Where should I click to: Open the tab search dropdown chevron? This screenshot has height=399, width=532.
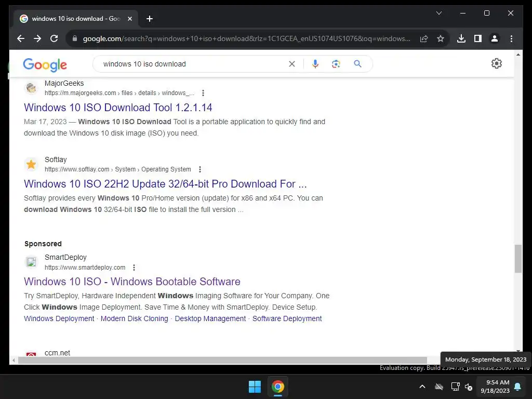438,13
